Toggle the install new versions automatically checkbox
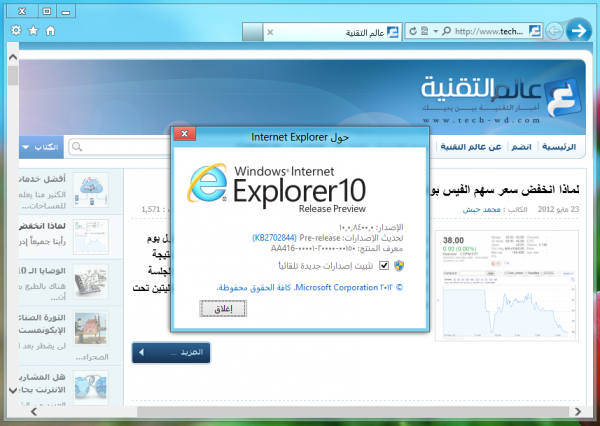Screen dimensions: 600x426 pyautogui.click(x=384, y=265)
